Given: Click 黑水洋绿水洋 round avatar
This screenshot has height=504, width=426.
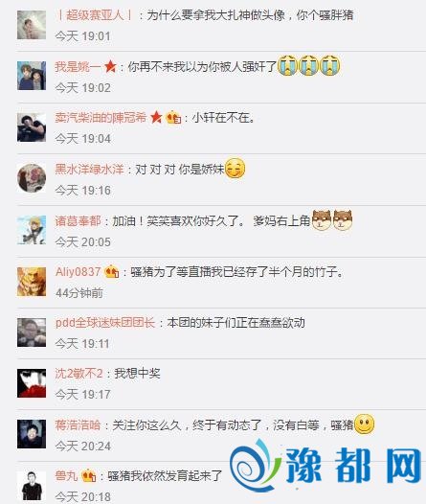Looking at the screenshot, I should (x=32, y=178).
